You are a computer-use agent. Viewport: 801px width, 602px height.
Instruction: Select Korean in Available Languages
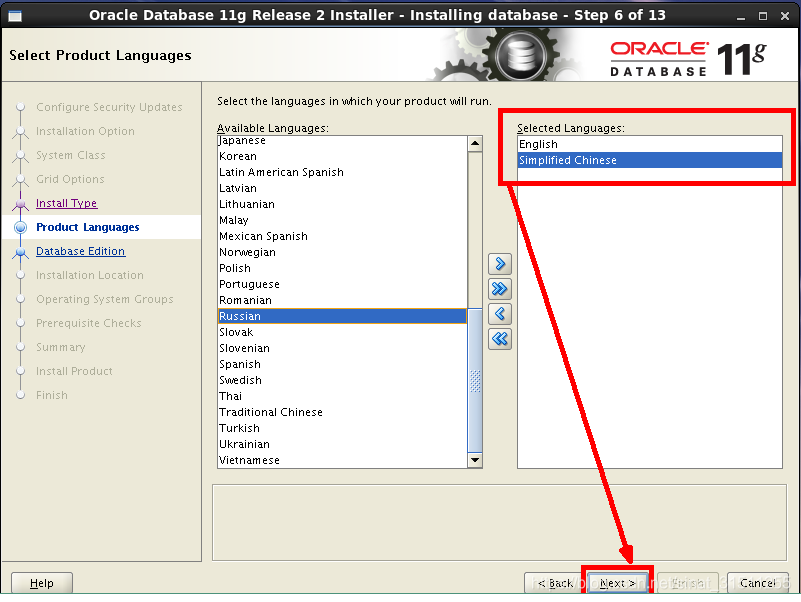point(342,156)
